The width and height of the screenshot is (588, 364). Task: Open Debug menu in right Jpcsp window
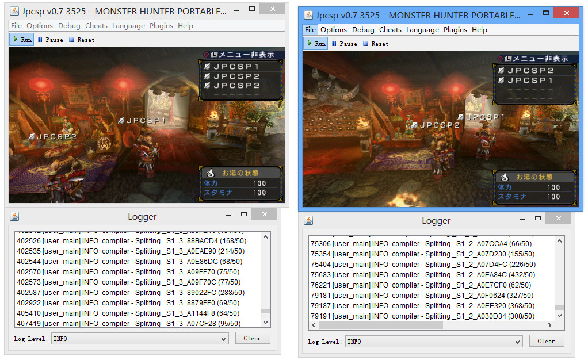[363, 30]
